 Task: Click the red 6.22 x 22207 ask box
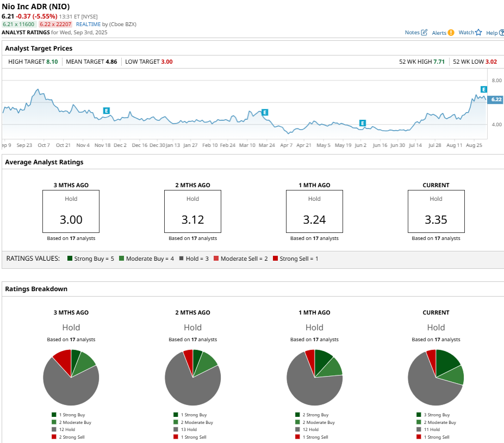[55, 24]
